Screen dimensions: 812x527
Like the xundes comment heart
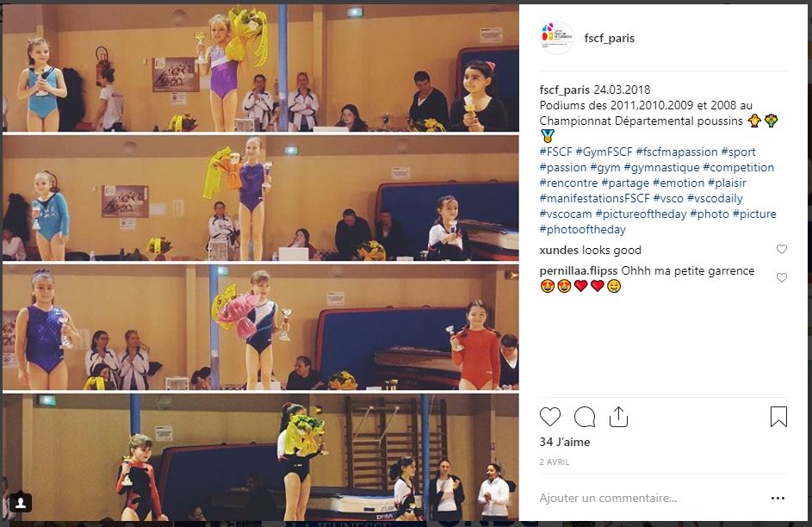click(x=782, y=249)
